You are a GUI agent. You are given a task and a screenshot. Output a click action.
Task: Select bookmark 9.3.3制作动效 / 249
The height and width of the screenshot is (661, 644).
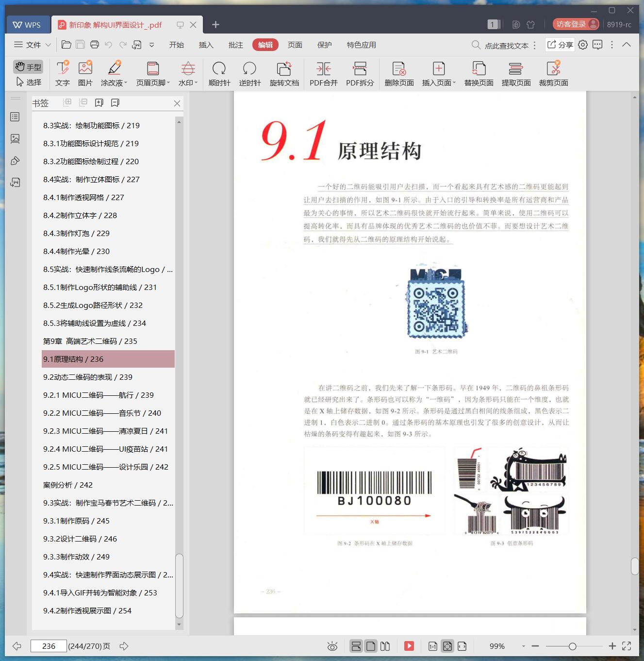(108, 557)
